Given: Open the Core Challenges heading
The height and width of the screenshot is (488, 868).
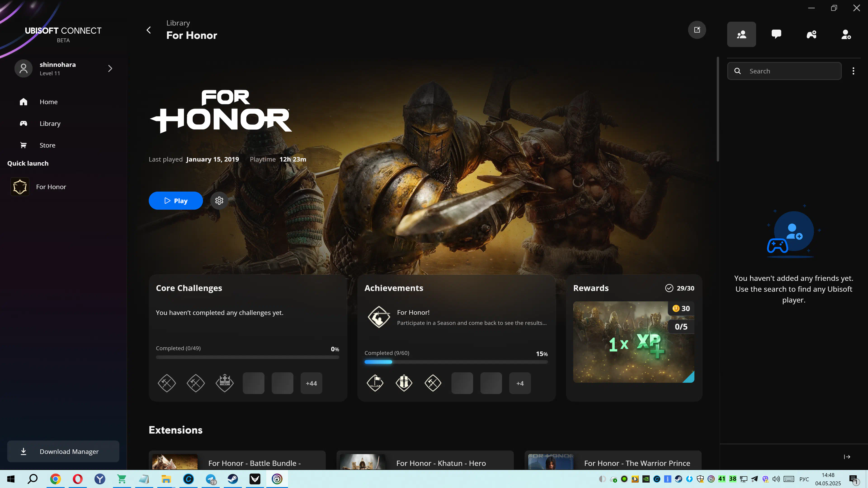Looking at the screenshot, I should (189, 288).
